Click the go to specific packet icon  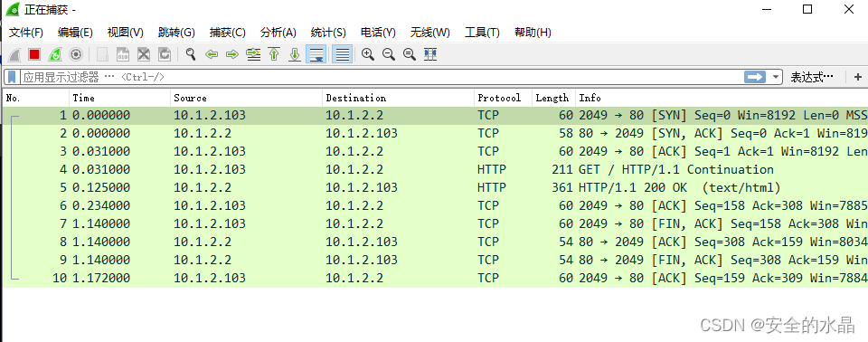[x=253, y=54]
